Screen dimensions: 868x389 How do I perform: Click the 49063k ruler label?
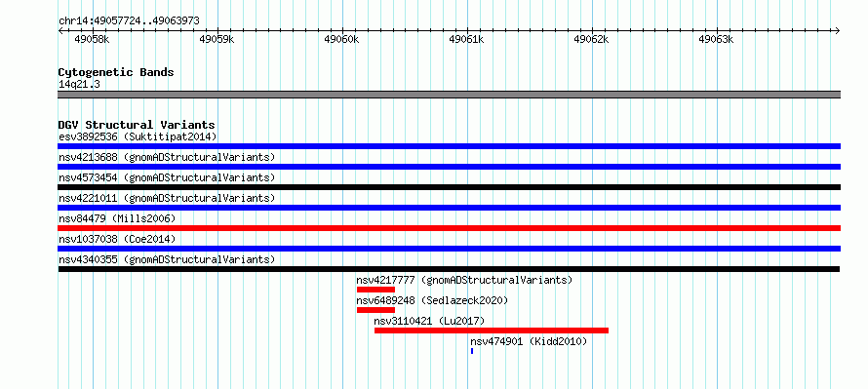(x=716, y=39)
